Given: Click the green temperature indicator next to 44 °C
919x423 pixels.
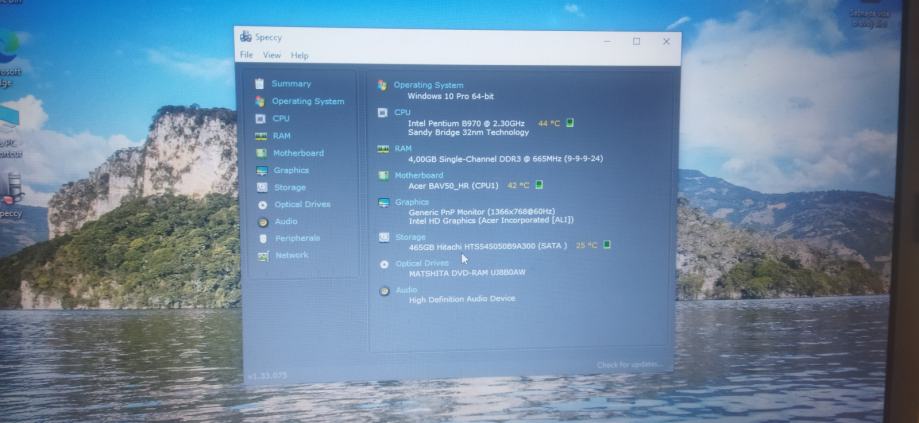Looking at the screenshot, I should click(x=570, y=123).
